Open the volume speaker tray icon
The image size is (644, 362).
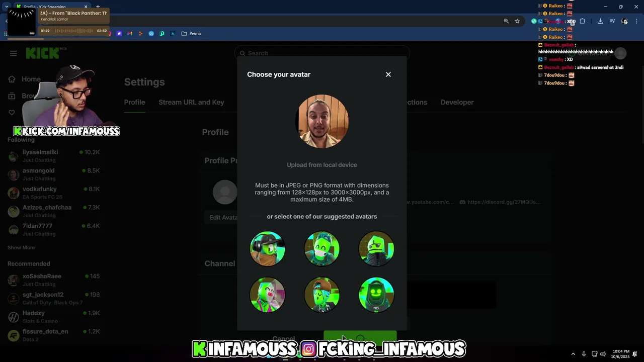[x=603, y=354]
